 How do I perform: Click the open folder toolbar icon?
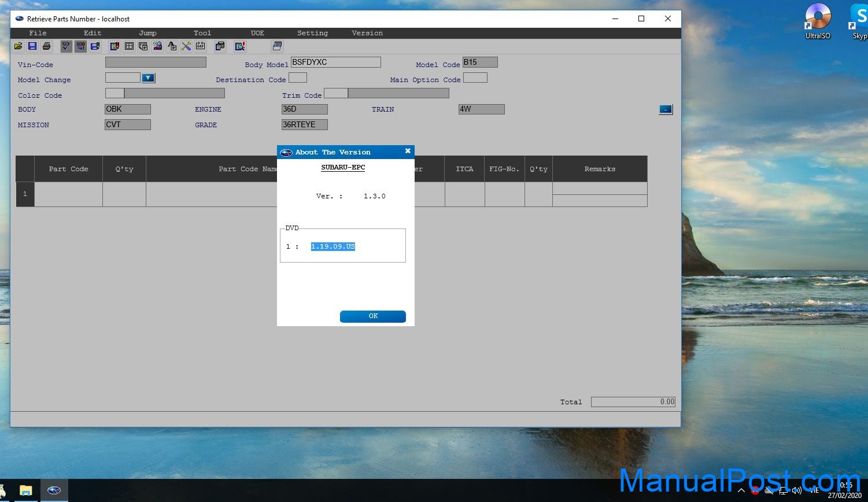tap(18, 46)
